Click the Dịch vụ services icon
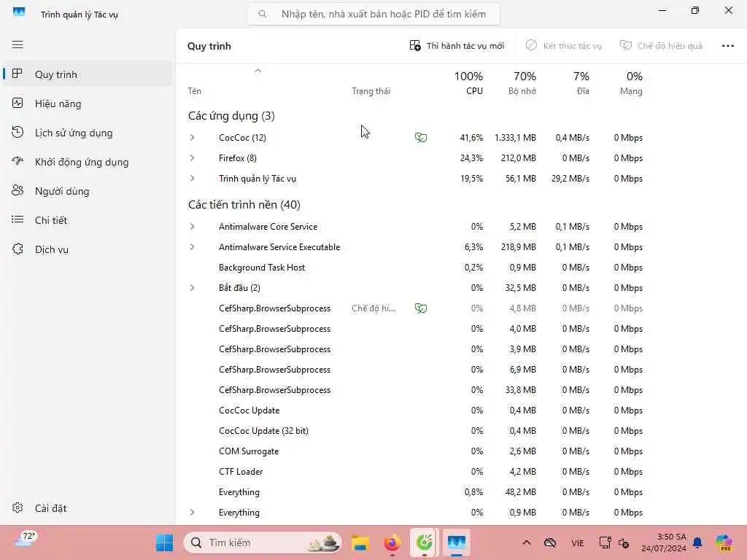Image resolution: width=747 pixels, height=560 pixels. coord(18,249)
